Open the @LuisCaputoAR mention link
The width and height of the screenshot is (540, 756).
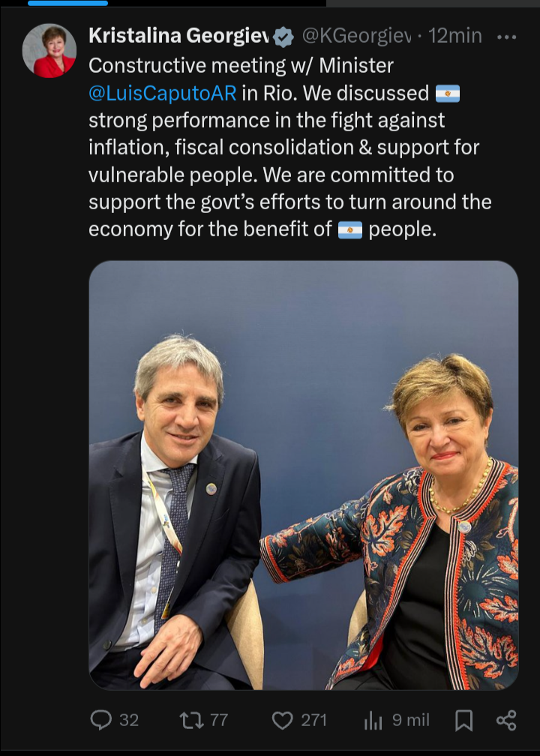pos(163,93)
